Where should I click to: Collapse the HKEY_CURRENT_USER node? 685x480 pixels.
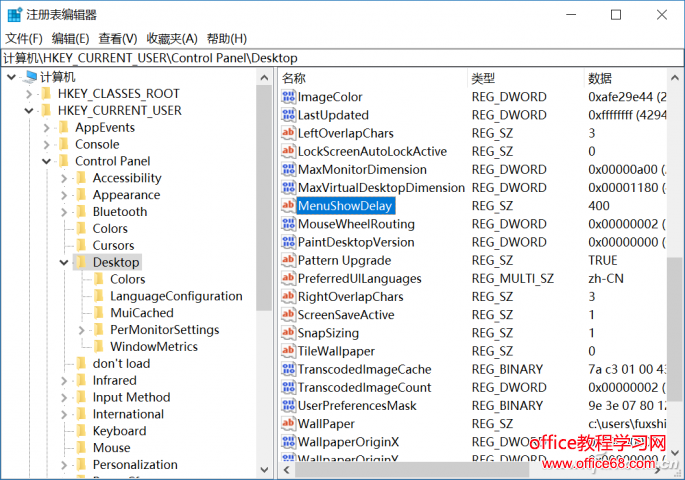(29, 111)
